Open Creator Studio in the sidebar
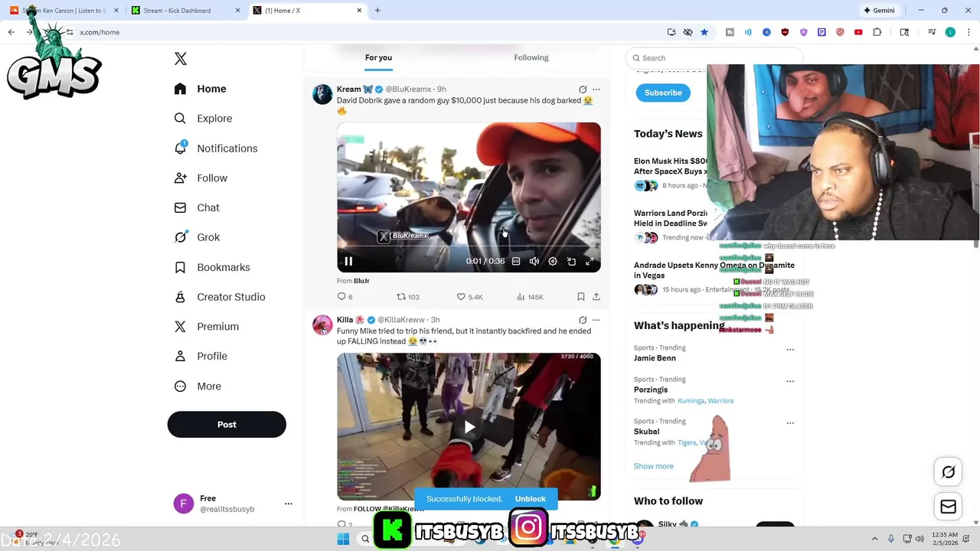 (220, 297)
